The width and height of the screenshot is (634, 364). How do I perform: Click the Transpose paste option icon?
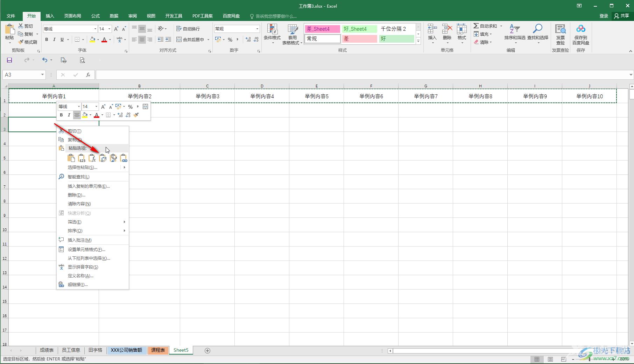coord(103,158)
